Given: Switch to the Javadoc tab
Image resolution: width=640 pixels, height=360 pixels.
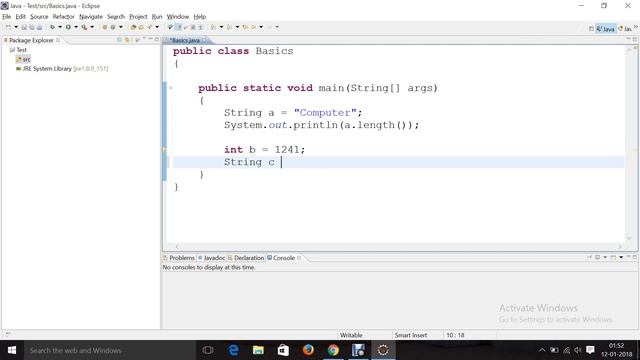Looking at the screenshot, I should pos(211,258).
